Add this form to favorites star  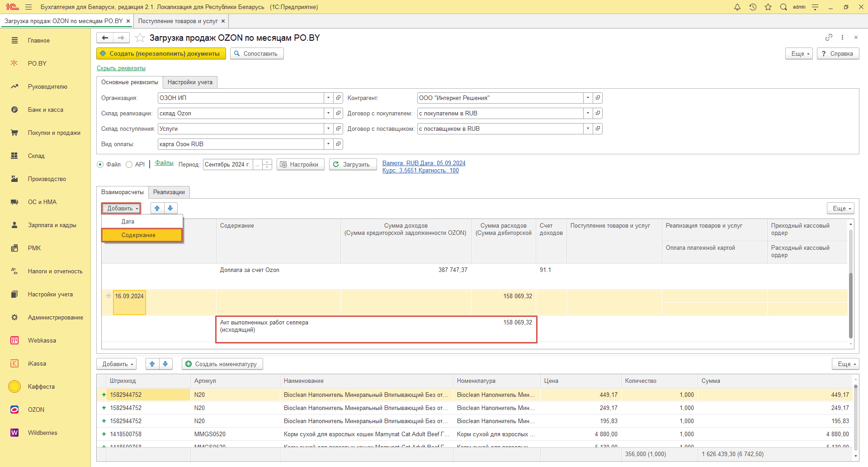click(140, 38)
